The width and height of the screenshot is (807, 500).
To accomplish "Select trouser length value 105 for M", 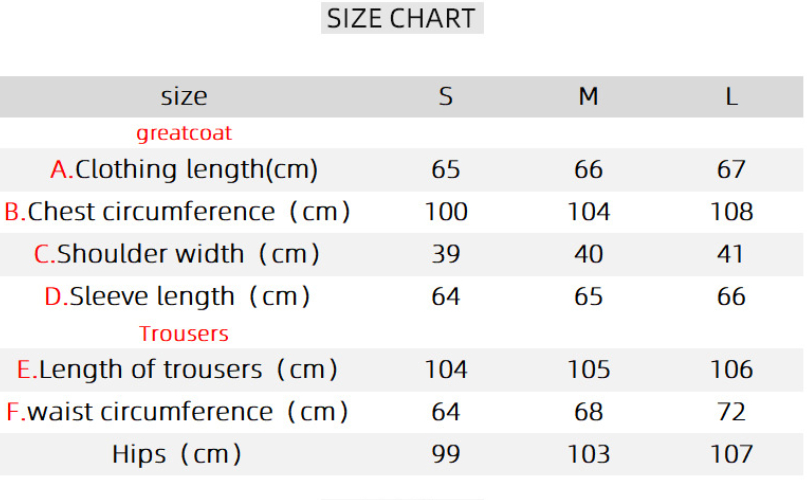I will point(588,370).
